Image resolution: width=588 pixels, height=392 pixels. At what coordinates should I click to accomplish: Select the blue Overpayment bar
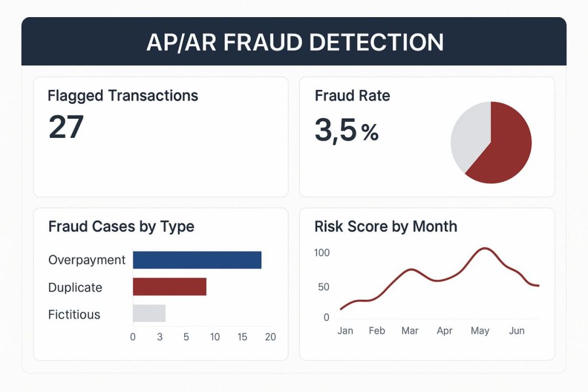pyautogui.click(x=197, y=260)
